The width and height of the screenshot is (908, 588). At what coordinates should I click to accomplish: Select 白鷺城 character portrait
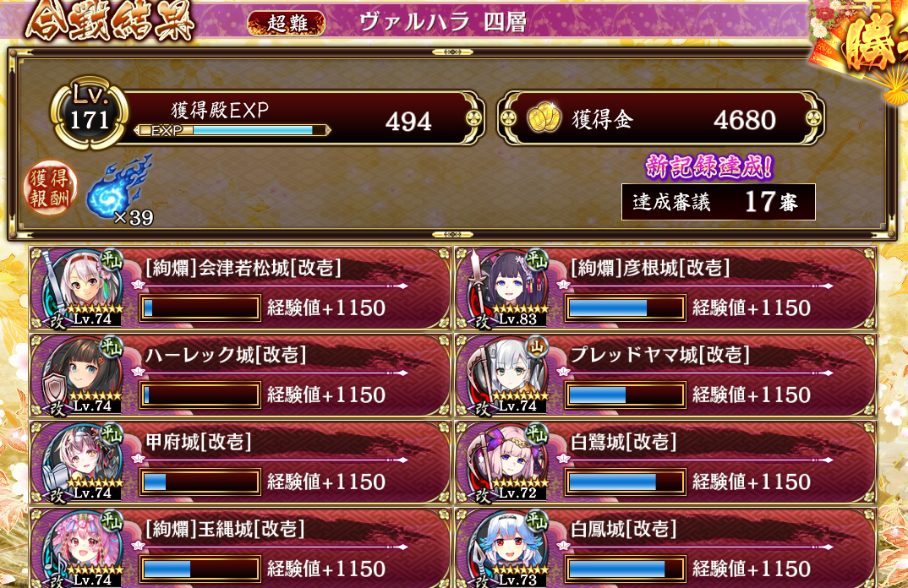pos(505,462)
